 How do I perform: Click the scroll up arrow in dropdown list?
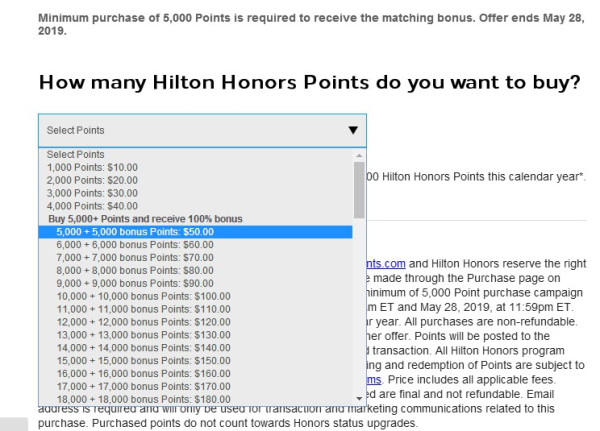coord(359,156)
